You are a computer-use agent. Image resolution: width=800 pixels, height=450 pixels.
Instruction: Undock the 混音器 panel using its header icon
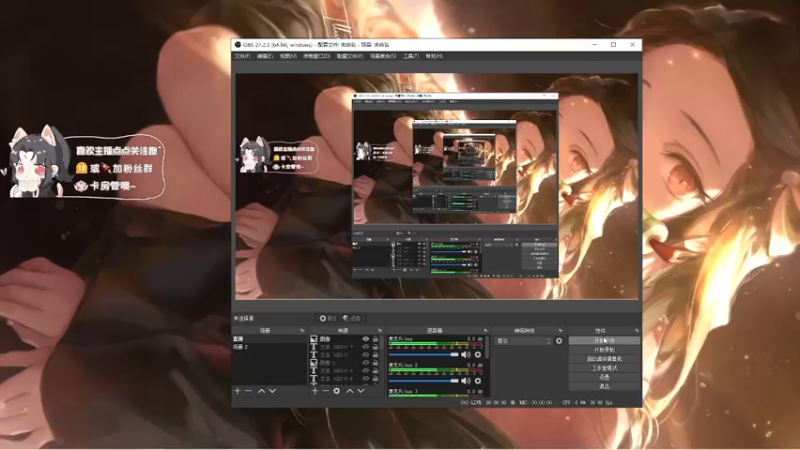tap(485, 331)
